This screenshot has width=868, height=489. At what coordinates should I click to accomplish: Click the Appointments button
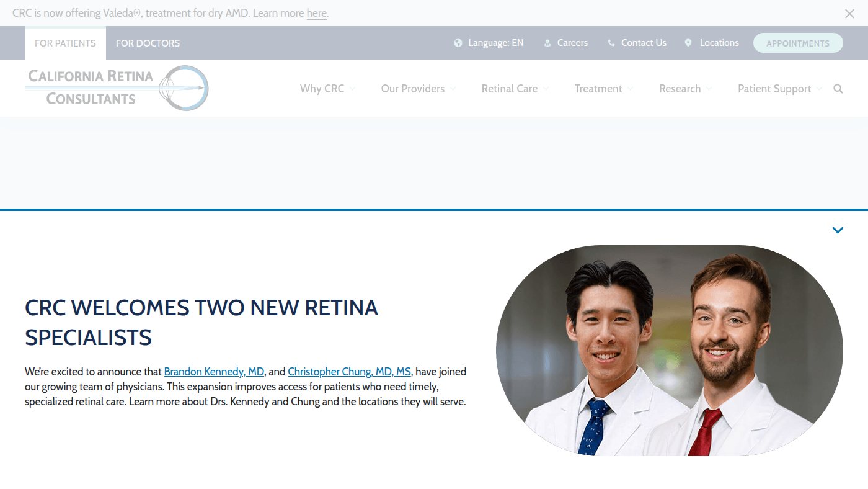(798, 43)
